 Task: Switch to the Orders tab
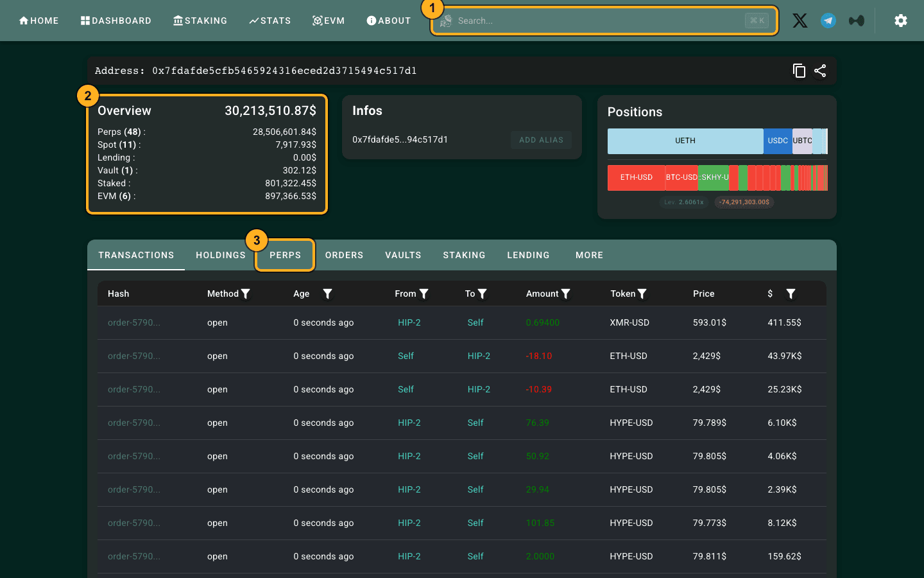coord(344,255)
